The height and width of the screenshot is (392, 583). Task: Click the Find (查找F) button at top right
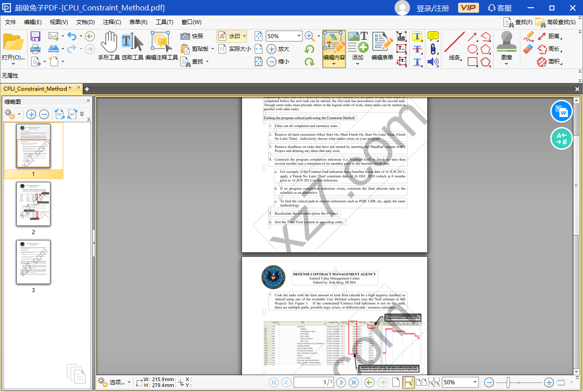[518, 22]
